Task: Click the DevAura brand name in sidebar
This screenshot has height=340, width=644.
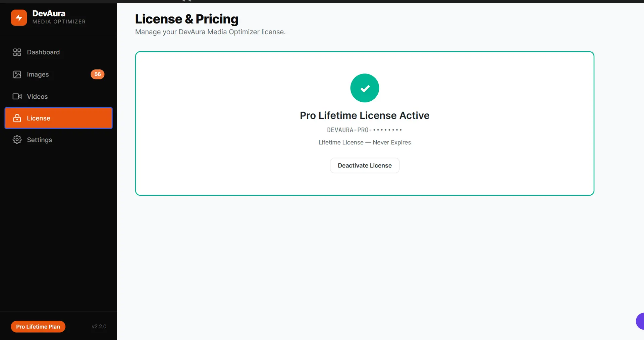Action: coord(49,13)
